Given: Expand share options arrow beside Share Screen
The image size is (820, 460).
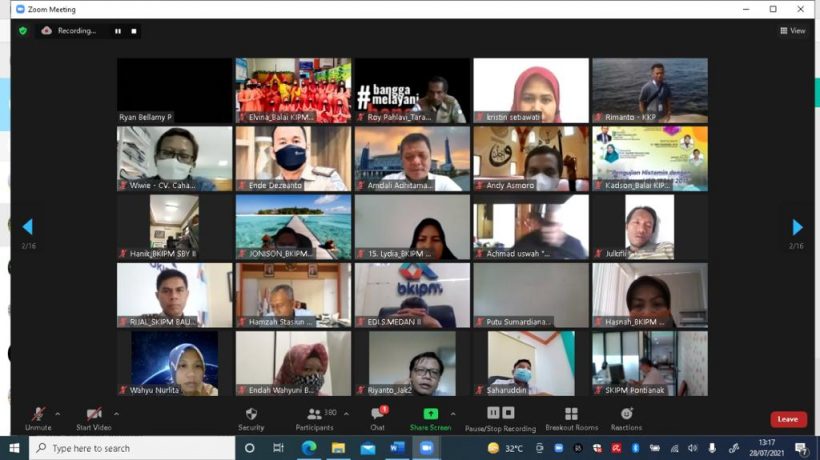Looking at the screenshot, I should point(453,414).
